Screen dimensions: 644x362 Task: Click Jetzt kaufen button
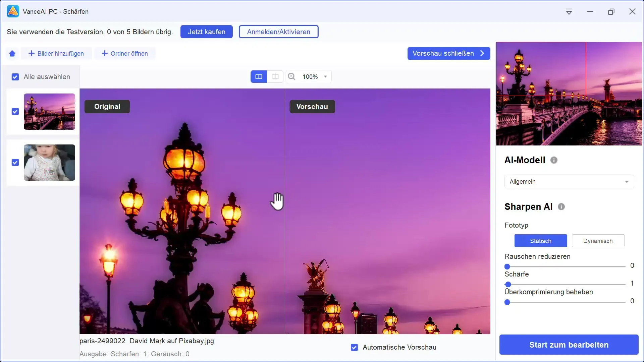[x=207, y=32]
